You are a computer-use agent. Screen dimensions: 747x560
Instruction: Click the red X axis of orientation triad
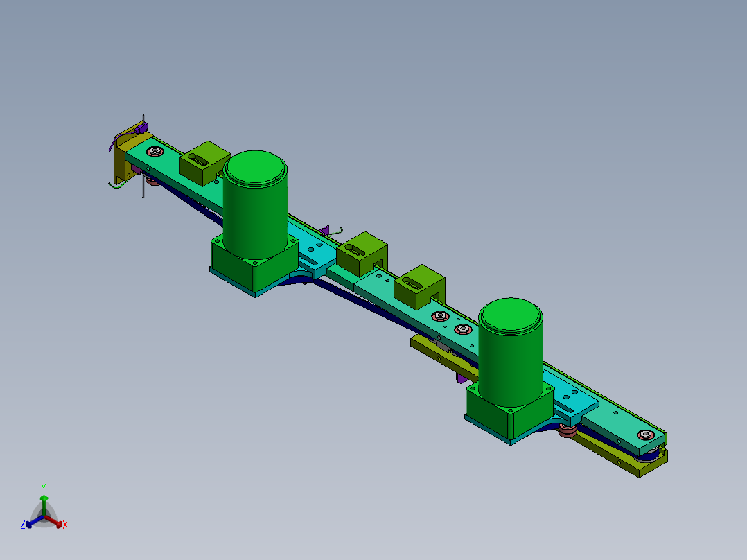(x=55, y=522)
